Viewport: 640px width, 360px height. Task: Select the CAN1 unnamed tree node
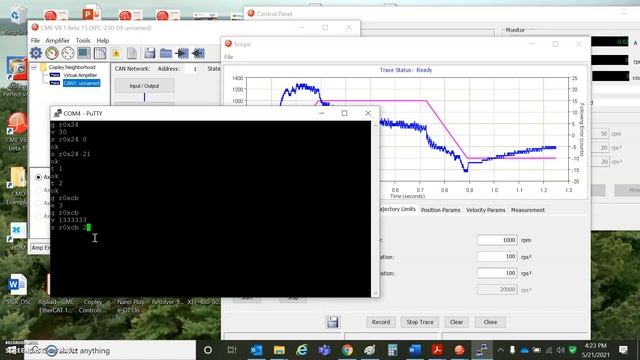tap(81, 83)
